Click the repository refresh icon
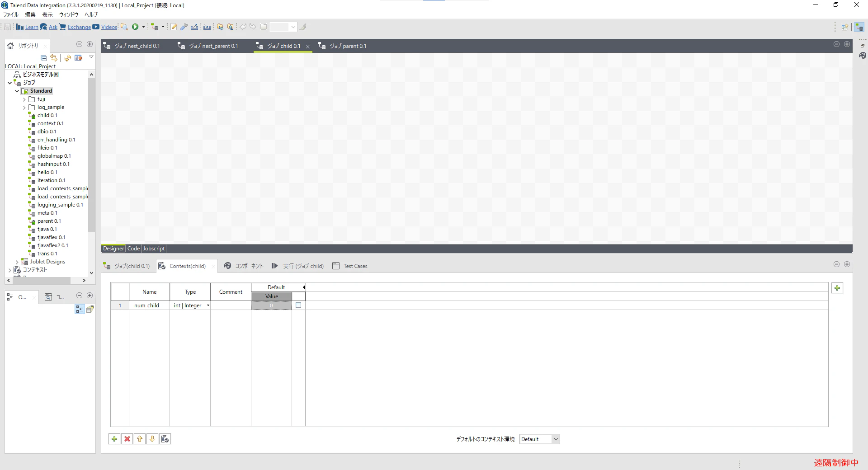 click(68, 58)
